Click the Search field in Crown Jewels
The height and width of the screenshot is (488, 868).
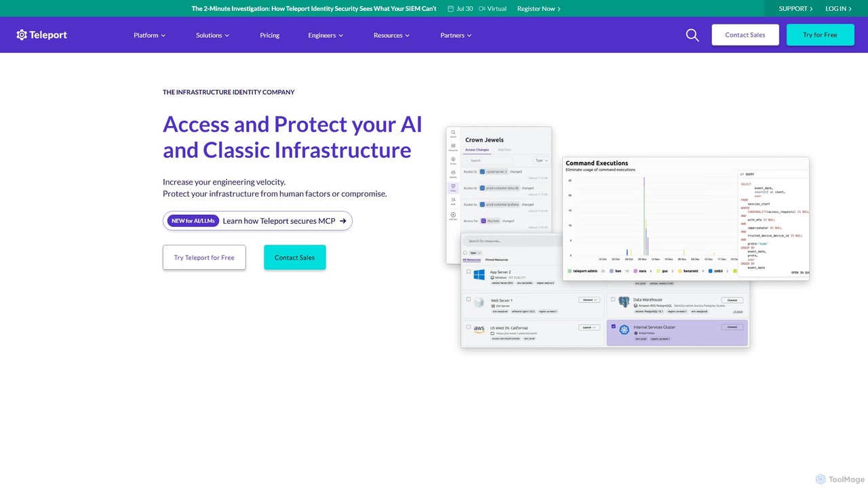click(488, 161)
